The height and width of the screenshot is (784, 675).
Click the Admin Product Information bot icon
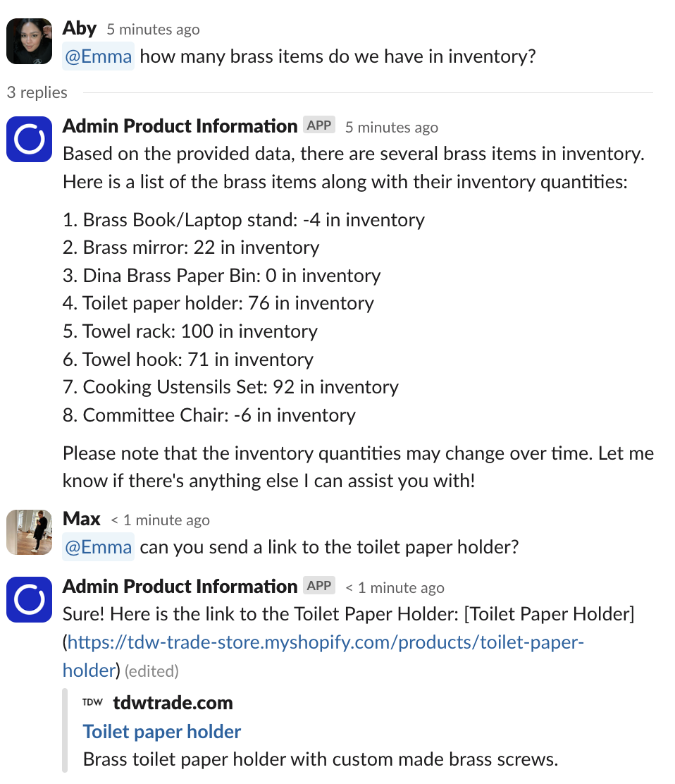(29, 139)
